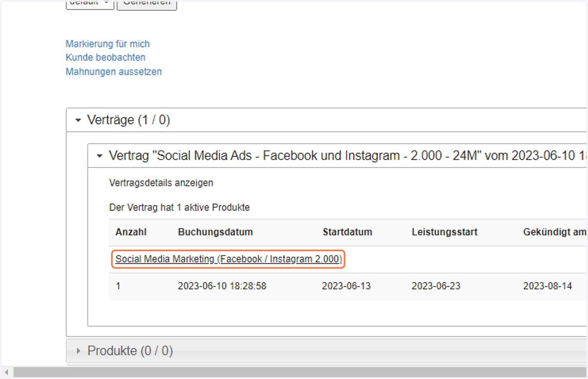This screenshot has height=379, width=588.
Task: Select Leistungsstart cell 2023-06-23
Action: click(x=436, y=286)
